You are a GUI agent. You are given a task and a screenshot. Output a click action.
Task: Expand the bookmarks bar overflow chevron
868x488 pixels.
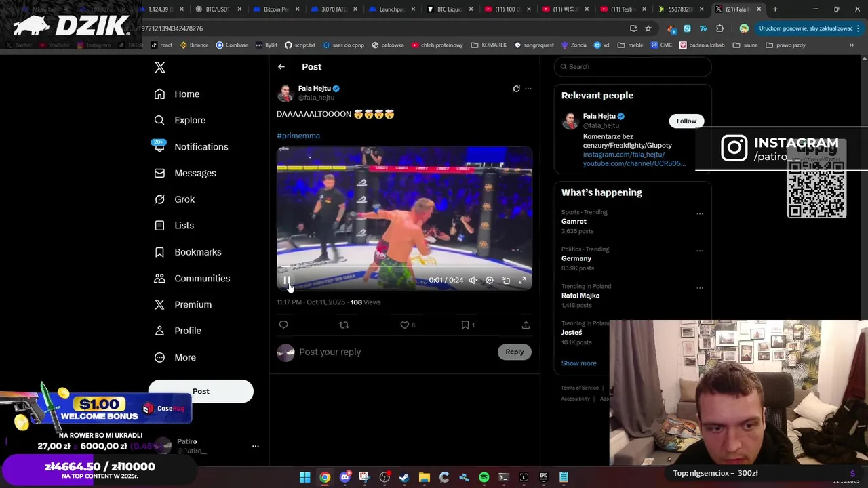(x=852, y=45)
